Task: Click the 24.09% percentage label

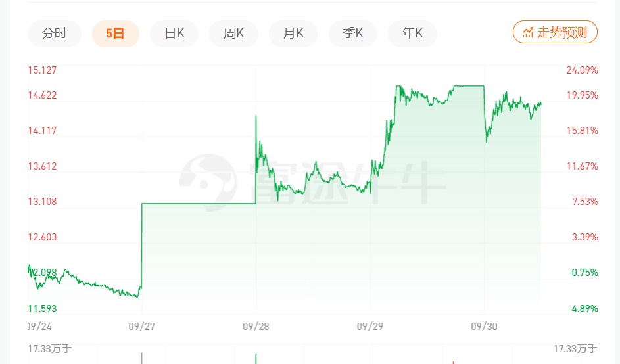Action: [x=582, y=71]
